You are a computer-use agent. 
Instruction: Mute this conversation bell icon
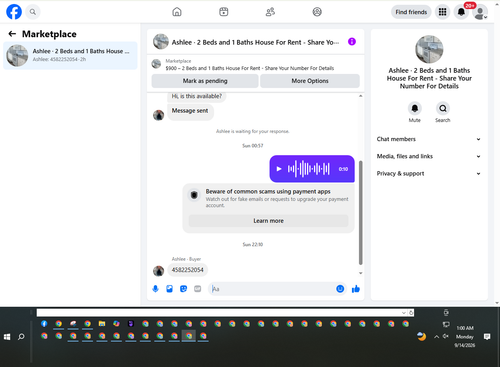[x=415, y=108]
